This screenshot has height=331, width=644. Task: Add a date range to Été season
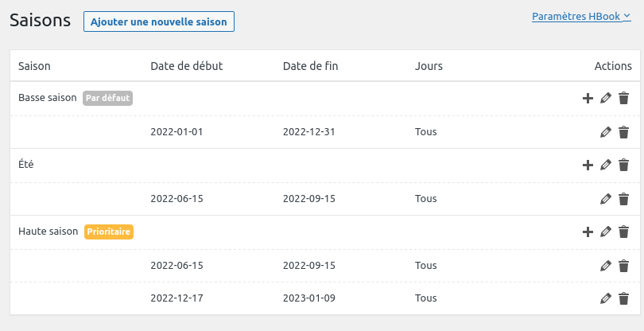(x=588, y=165)
